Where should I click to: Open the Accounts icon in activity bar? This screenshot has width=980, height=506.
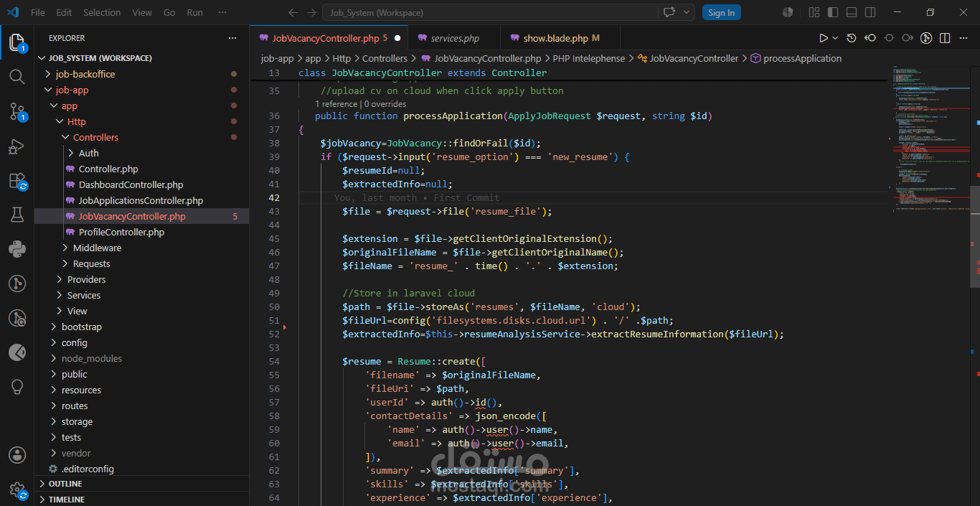pyautogui.click(x=17, y=455)
